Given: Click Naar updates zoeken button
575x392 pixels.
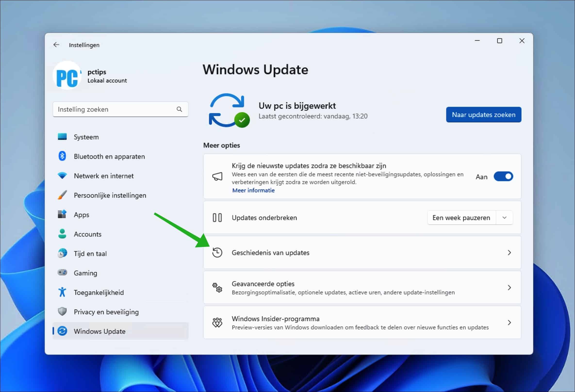Looking at the screenshot, I should [x=484, y=114].
